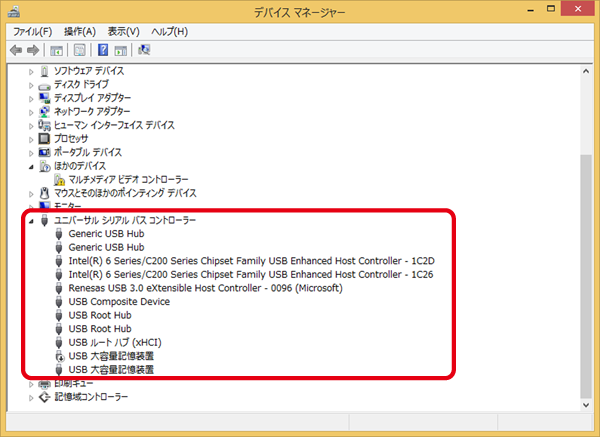600x437 pixels.
Task: Click the blue Help toolbar icon
Action: pyautogui.click(x=103, y=50)
